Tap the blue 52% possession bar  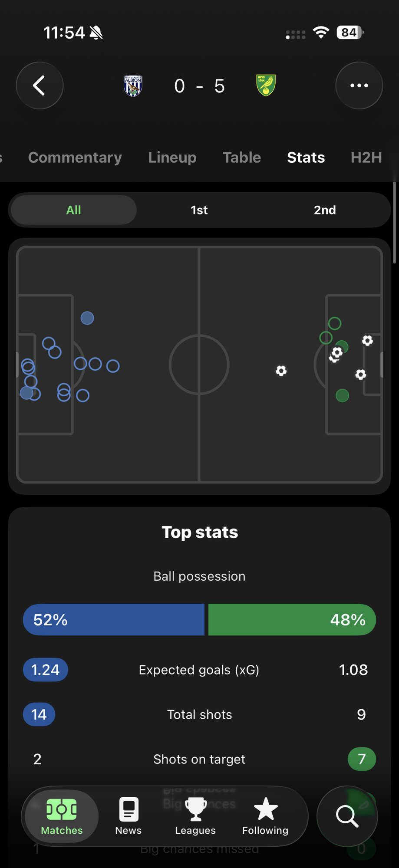[x=114, y=620]
